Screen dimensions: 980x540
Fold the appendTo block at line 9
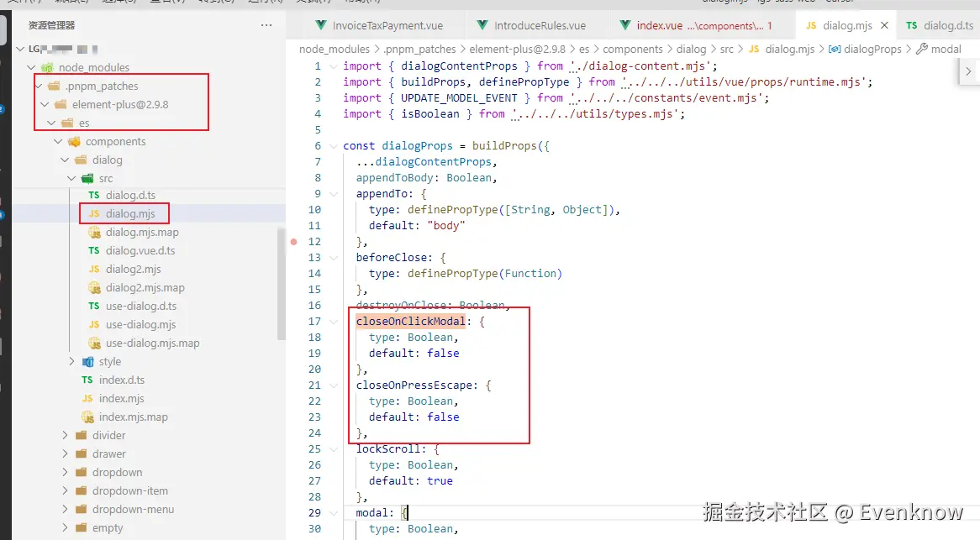[334, 194]
